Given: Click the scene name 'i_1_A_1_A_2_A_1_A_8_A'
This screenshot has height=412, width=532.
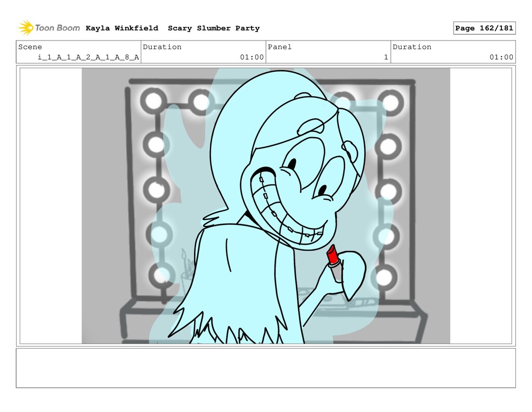Looking at the screenshot, I should (88, 57).
